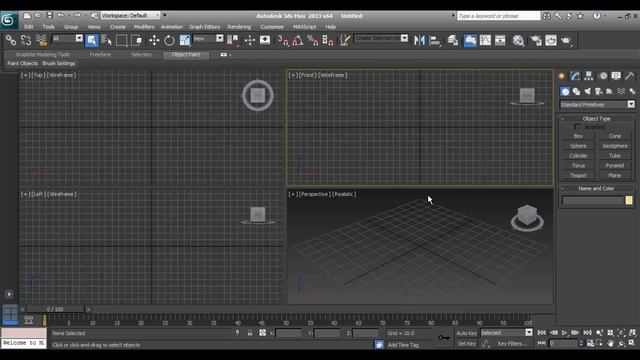Toggle the 3D Snaps button

pos(283,40)
